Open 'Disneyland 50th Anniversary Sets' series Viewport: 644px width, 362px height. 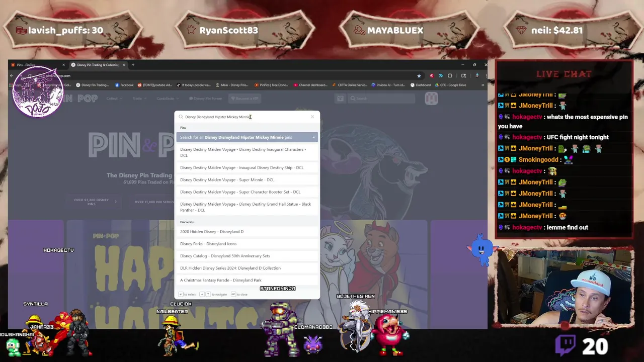(247, 256)
